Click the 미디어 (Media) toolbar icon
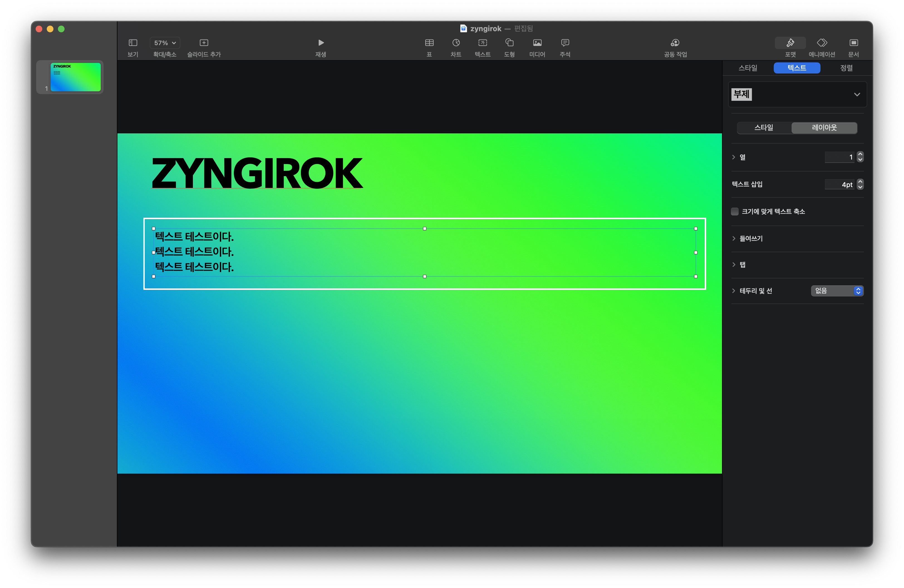The width and height of the screenshot is (904, 588). tap(537, 43)
